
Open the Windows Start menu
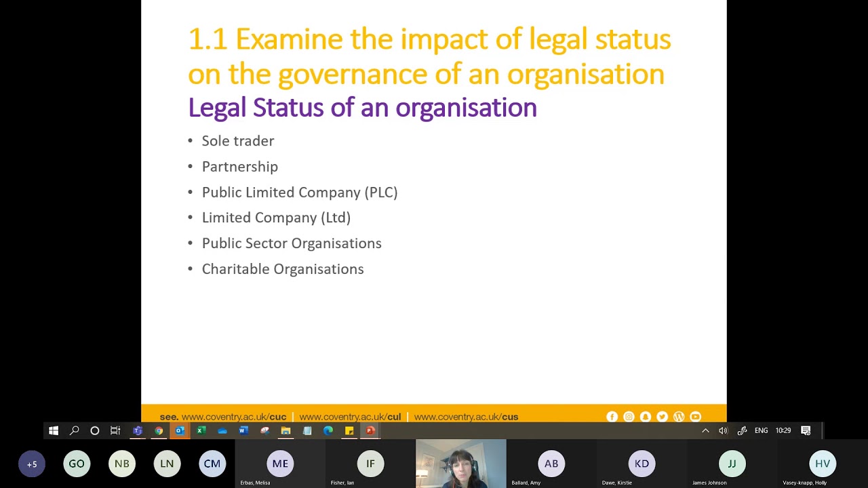54,430
